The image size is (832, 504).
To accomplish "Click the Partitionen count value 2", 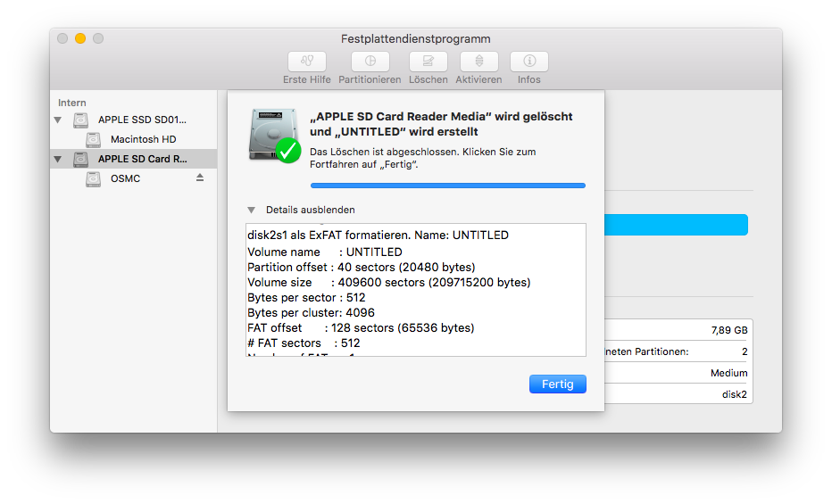I will [x=745, y=351].
